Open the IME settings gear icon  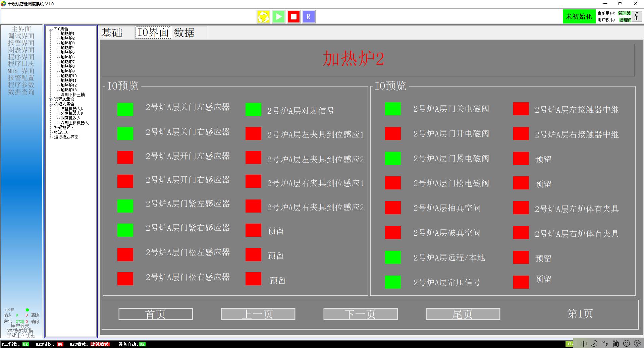pos(637,344)
